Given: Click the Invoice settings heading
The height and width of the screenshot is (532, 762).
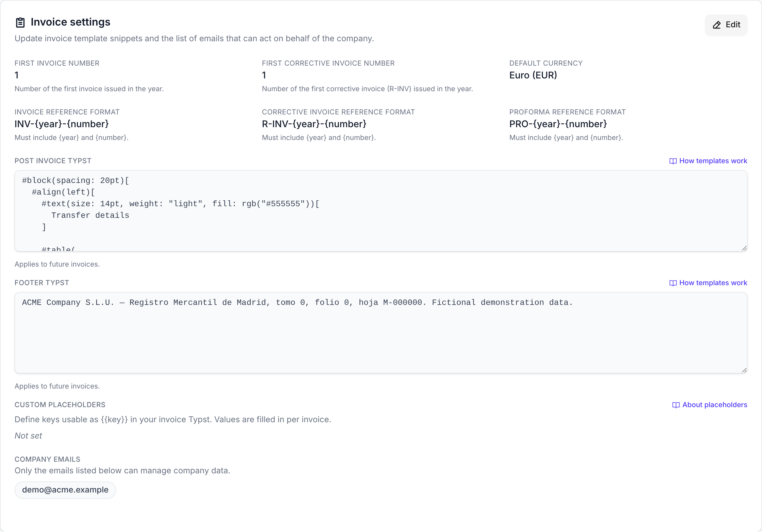Looking at the screenshot, I should click(70, 22).
